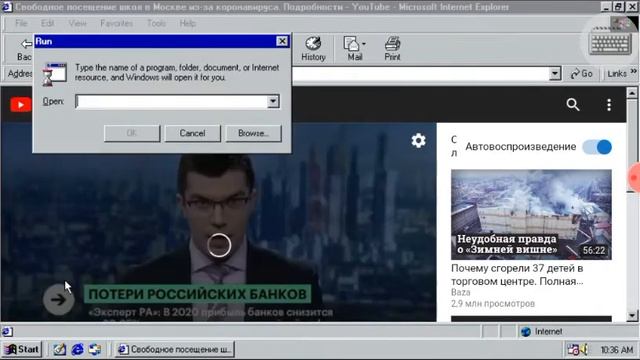
Task: Open YouTube search magnifier icon
Action: pos(573,105)
